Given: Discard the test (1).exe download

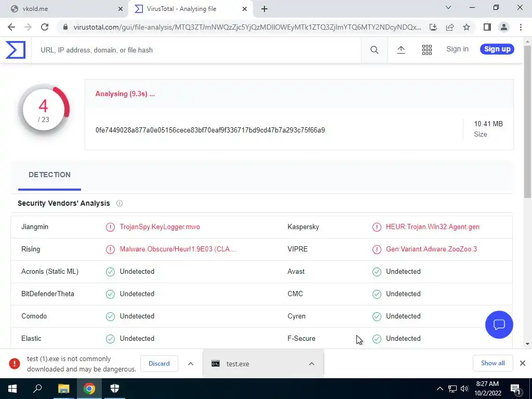Looking at the screenshot, I should pyautogui.click(x=159, y=364).
